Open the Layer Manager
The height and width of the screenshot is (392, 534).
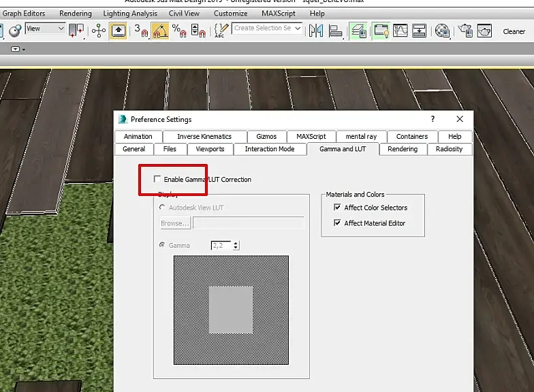point(358,31)
